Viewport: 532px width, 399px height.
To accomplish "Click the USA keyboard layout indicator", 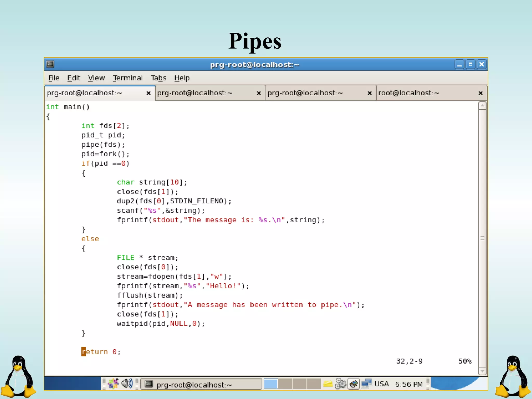I will click(382, 384).
